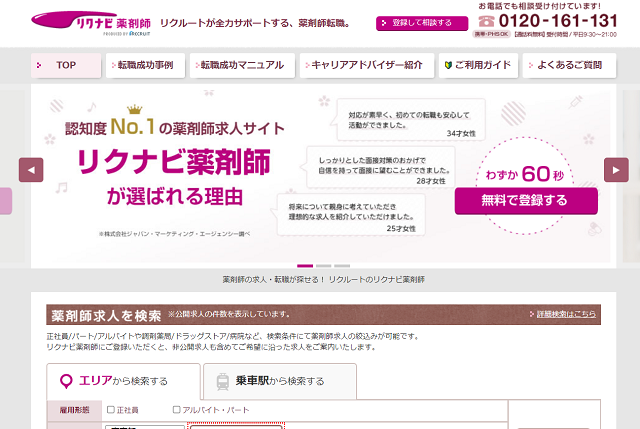The width and height of the screenshot is (640, 429).
Task: Select the first carousel indicator
Action: point(305,266)
